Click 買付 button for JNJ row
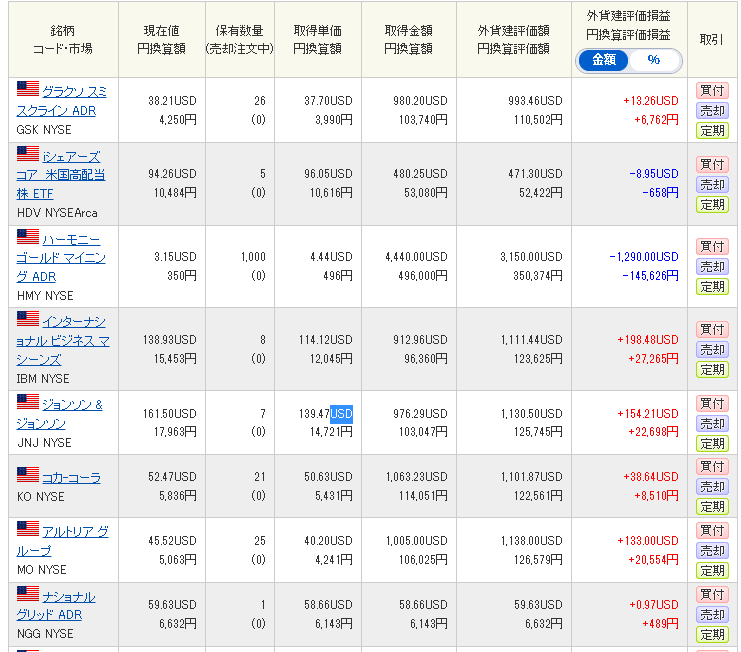 pyautogui.click(x=712, y=403)
